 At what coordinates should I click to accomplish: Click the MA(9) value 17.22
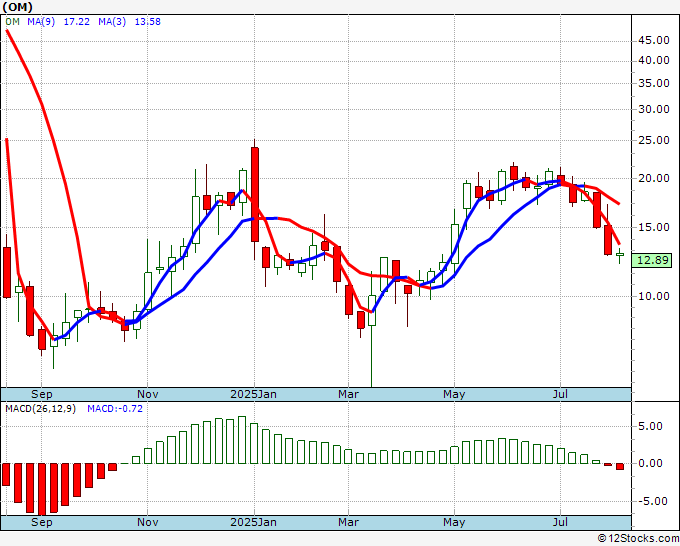click(x=77, y=22)
